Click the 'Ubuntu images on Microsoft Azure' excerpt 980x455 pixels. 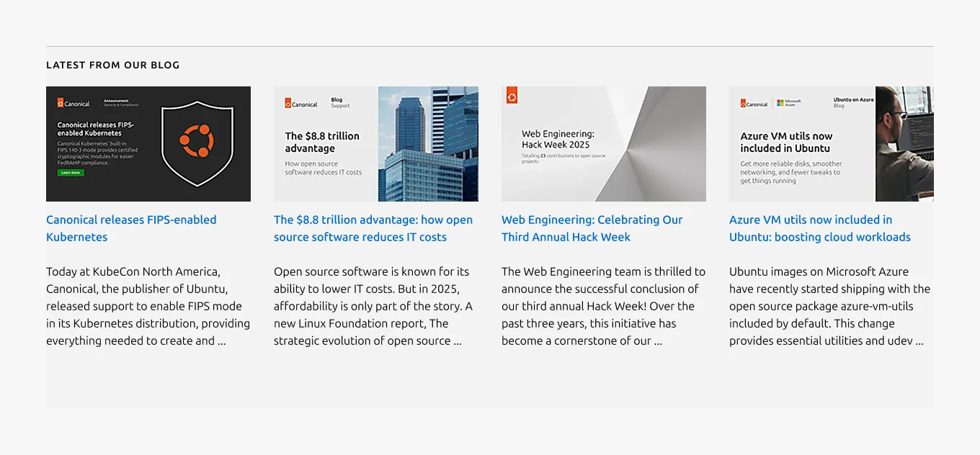(x=830, y=306)
